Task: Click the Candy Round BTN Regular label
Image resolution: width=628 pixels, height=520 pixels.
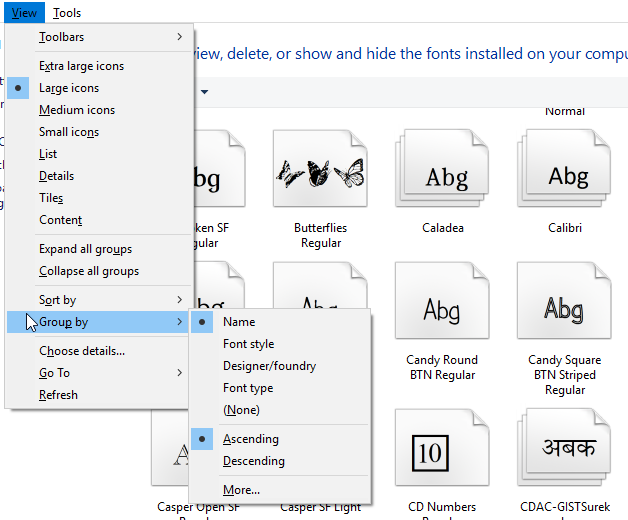Action: click(x=442, y=367)
